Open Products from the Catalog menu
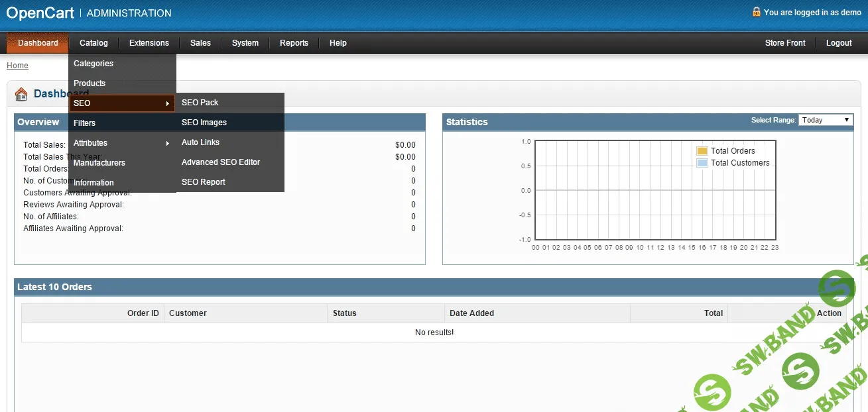Screen dimensions: 868x412 pyautogui.click(x=90, y=83)
